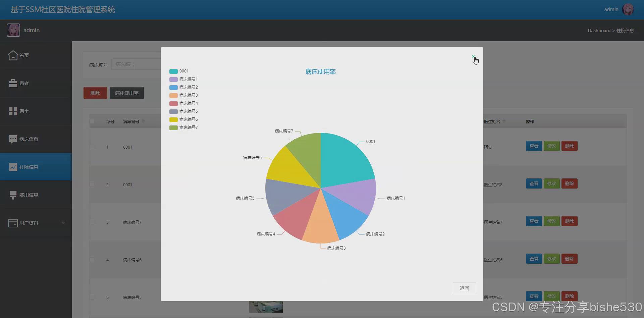Toggle the 病床编号6 legend swatch
Screen dimensions: 644x318
[173, 119]
